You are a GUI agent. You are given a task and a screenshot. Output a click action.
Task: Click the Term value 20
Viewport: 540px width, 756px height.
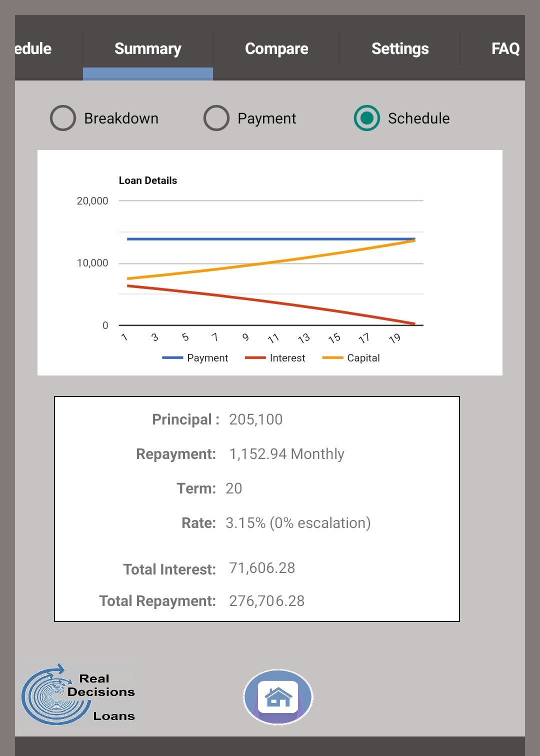click(x=233, y=488)
